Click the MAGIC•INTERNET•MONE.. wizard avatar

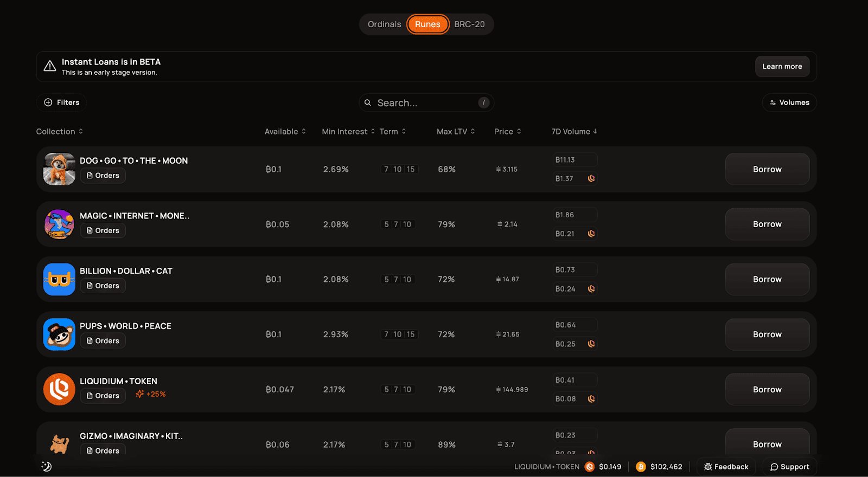click(x=59, y=224)
